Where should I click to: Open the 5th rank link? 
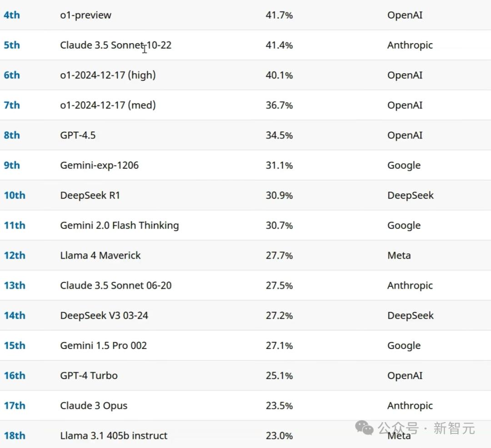coord(12,45)
